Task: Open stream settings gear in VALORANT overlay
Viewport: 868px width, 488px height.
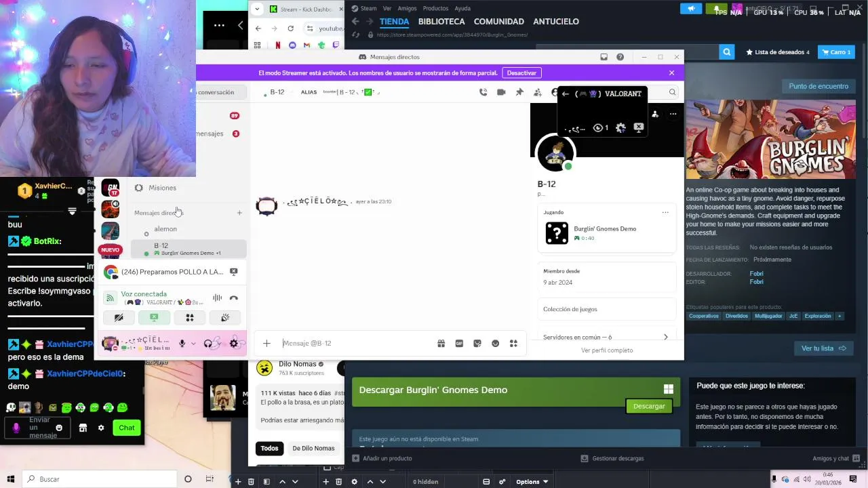Action: click(620, 127)
